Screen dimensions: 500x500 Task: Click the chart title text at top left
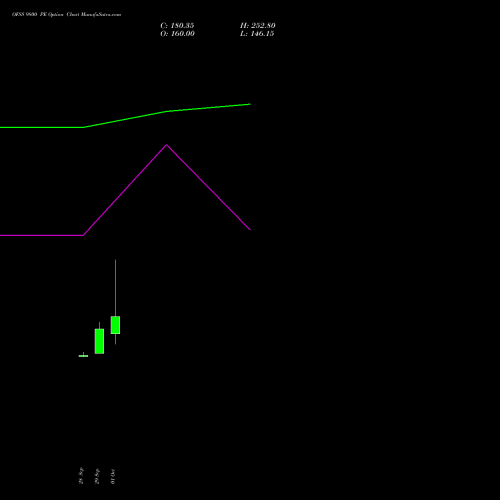pyautogui.click(x=66, y=15)
